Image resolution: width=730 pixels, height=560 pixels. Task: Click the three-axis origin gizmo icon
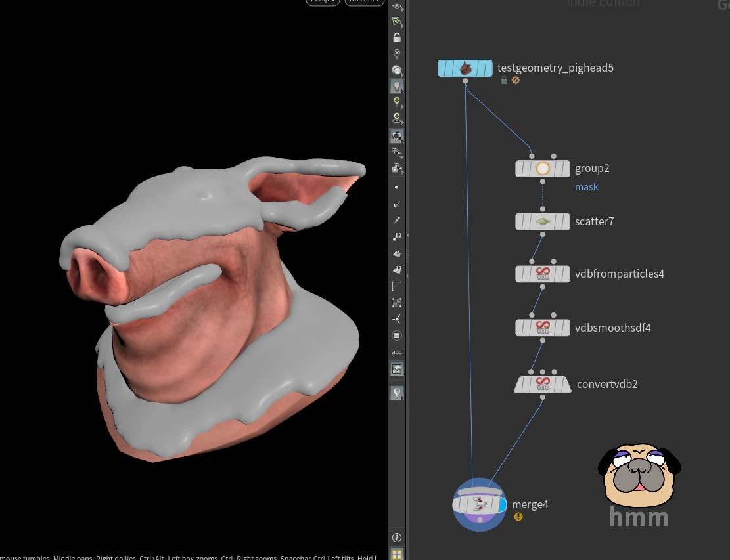(397, 319)
